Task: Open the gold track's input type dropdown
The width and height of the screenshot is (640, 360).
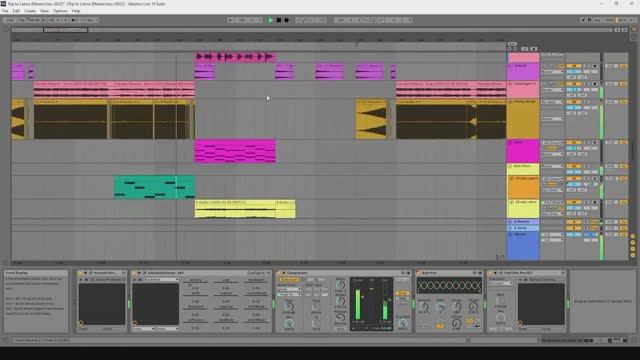Action: point(552,102)
